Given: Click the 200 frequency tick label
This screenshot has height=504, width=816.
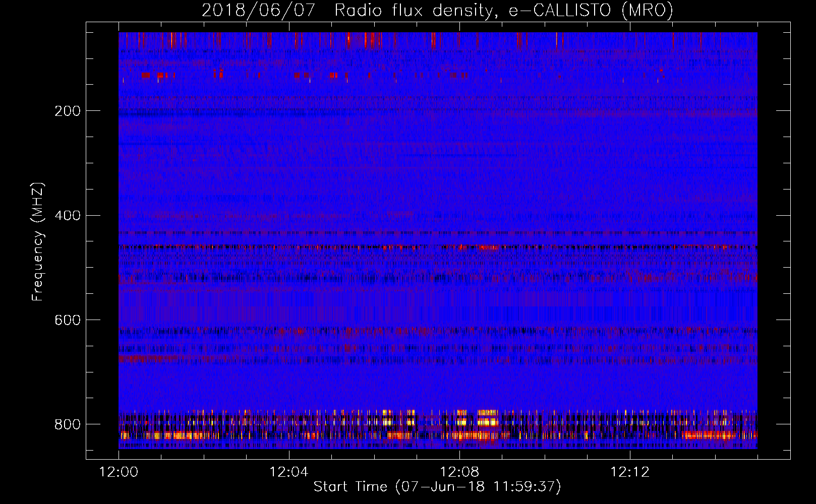Looking at the screenshot, I should (68, 111).
